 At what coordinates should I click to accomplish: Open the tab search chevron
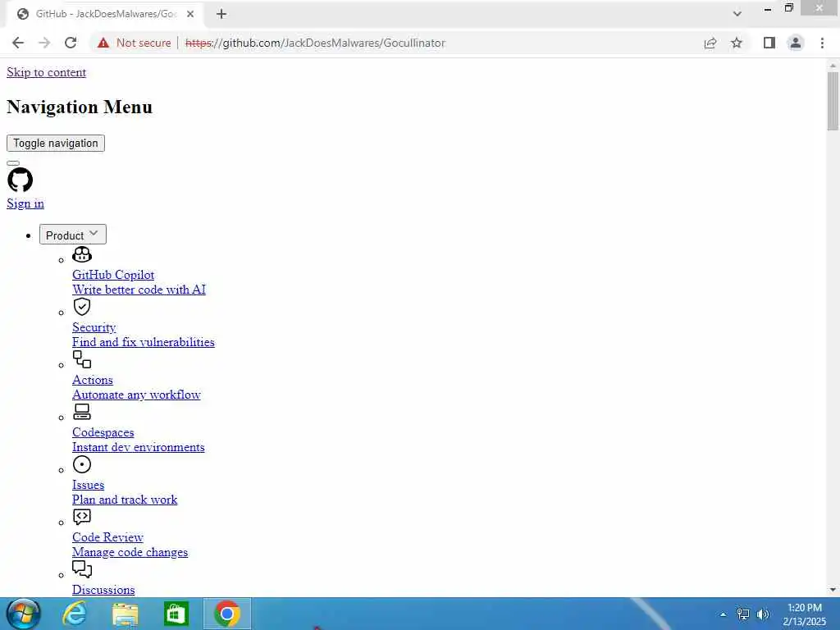click(x=737, y=14)
